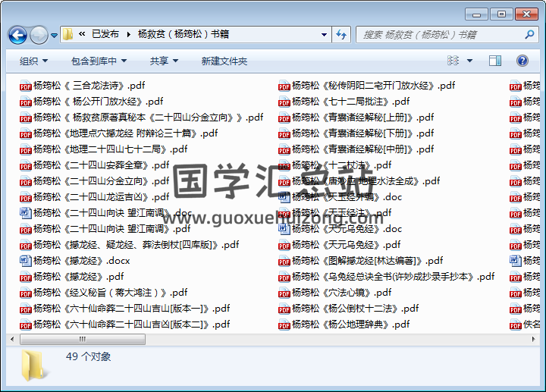Select file 六十仙命葬二十四山吉山[版本一].pdf
This screenshot has height=392, width=546.
tap(125, 309)
